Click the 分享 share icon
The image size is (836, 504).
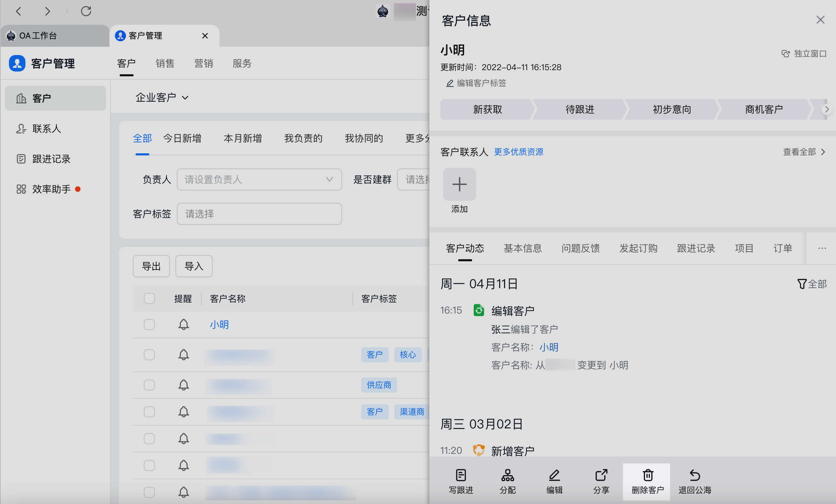point(601,475)
